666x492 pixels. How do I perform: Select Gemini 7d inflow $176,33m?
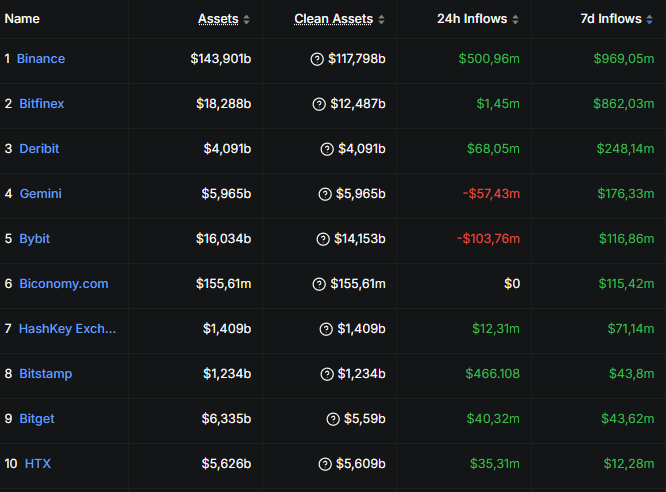pos(626,194)
